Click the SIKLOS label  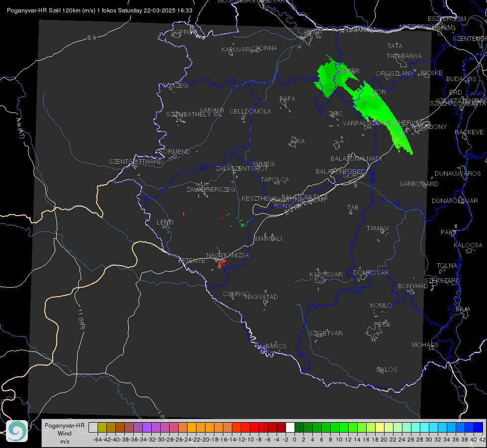pyautogui.click(x=387, y=370)
